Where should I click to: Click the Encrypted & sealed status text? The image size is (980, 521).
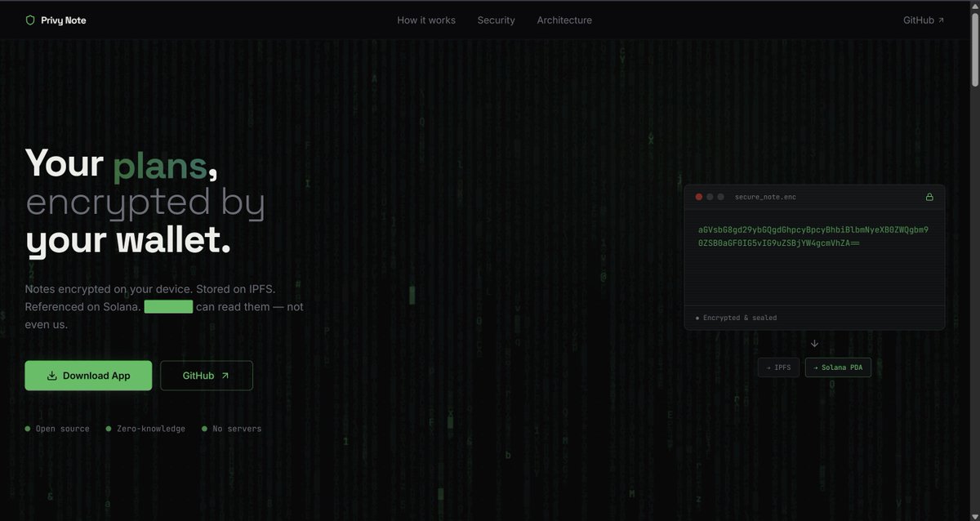coord(740,318)
